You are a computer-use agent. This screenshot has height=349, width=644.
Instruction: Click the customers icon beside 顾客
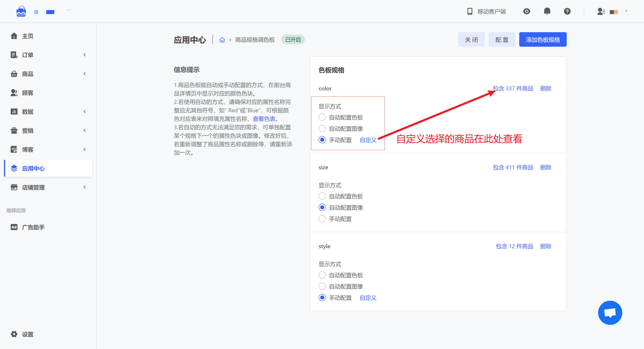[x=14, y=93]
